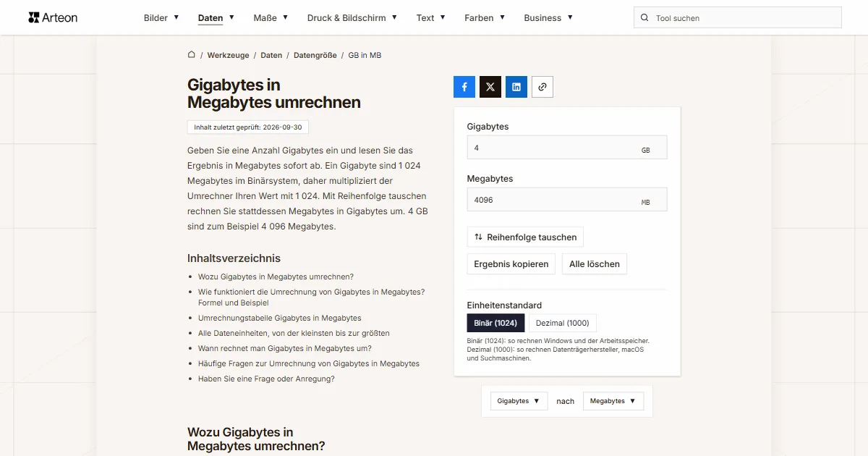Open the Daten menu
This screenshot has width=868, height=456.
(x=216, y=18)
